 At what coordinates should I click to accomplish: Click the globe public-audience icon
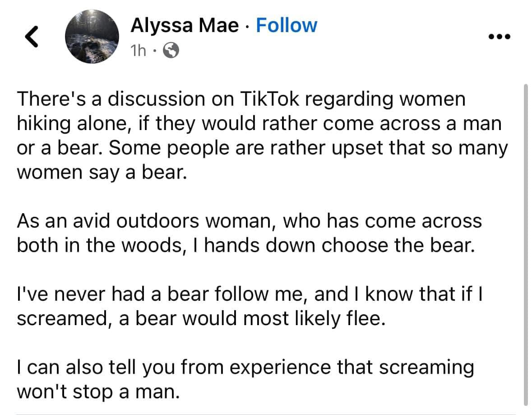(x=171, y=51)
